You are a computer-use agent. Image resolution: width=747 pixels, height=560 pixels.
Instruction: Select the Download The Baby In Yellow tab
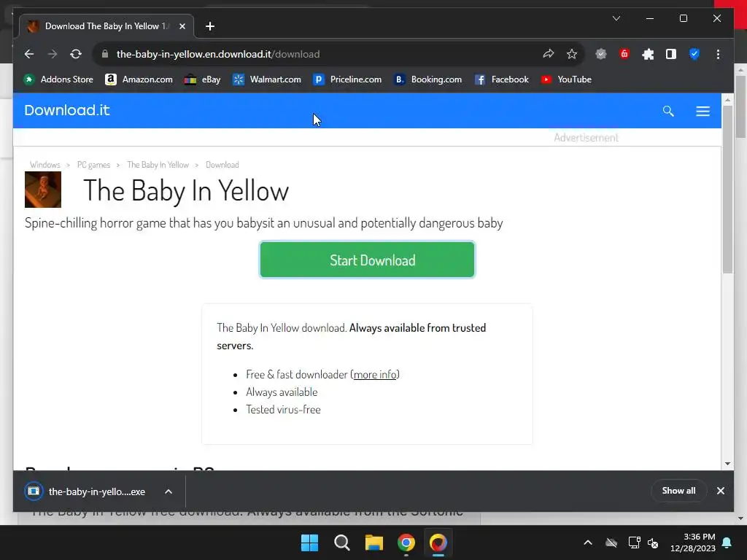tap(107, 26)
